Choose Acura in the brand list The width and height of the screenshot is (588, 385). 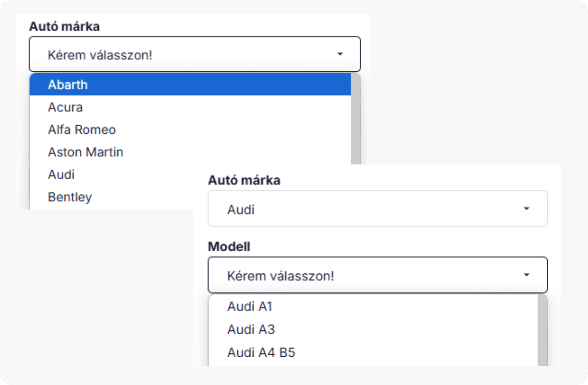(x=65, y=107)
